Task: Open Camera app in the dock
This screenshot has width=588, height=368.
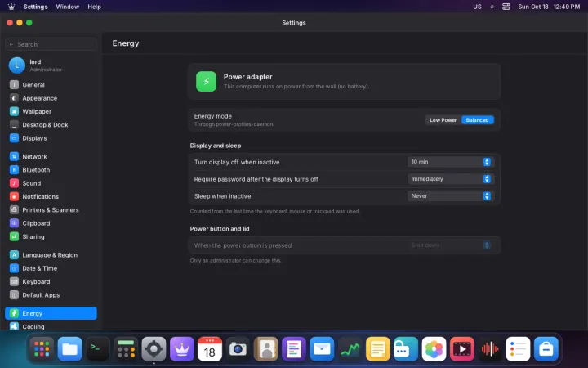Action: [238, 349]
